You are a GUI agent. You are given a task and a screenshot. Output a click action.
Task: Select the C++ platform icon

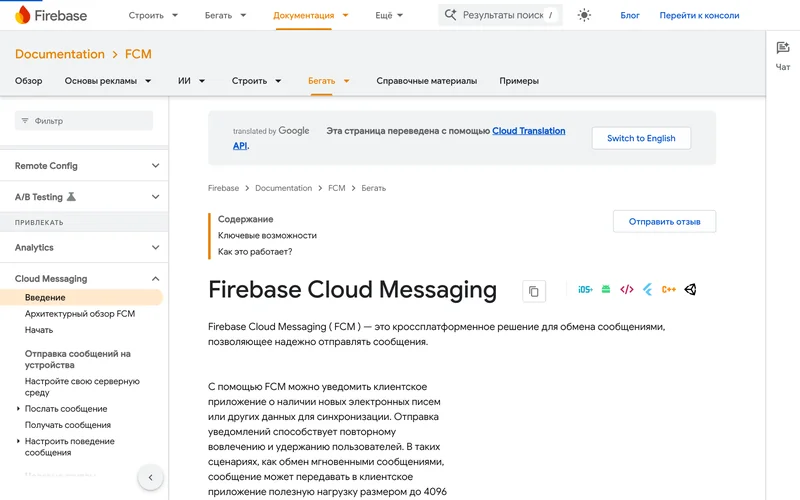coord(668,290)
